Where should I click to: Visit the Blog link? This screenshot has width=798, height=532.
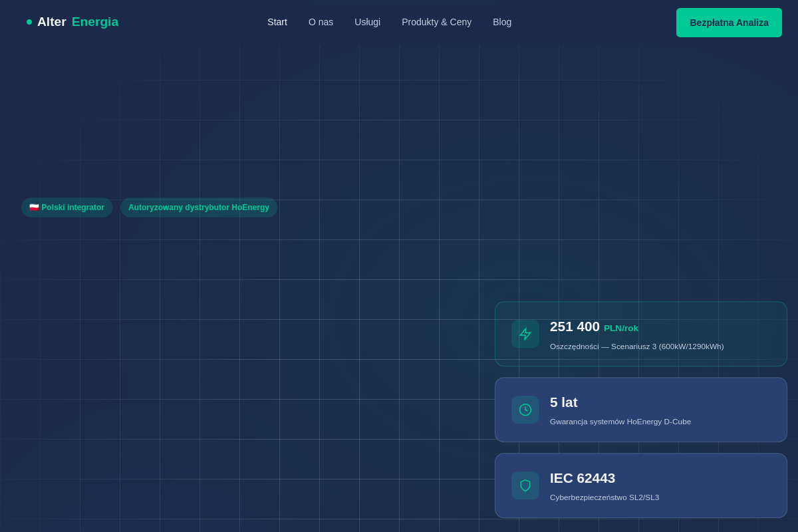[x=502, y=22]
